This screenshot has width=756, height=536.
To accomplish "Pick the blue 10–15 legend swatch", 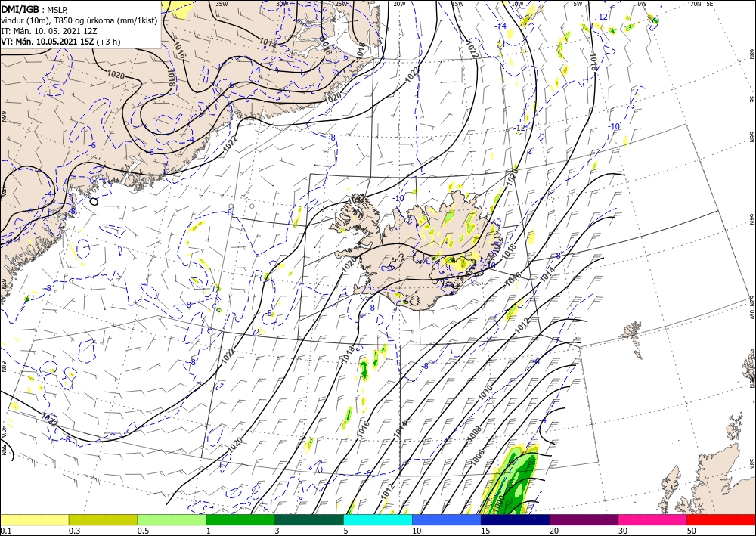I will tap(447, 519).
